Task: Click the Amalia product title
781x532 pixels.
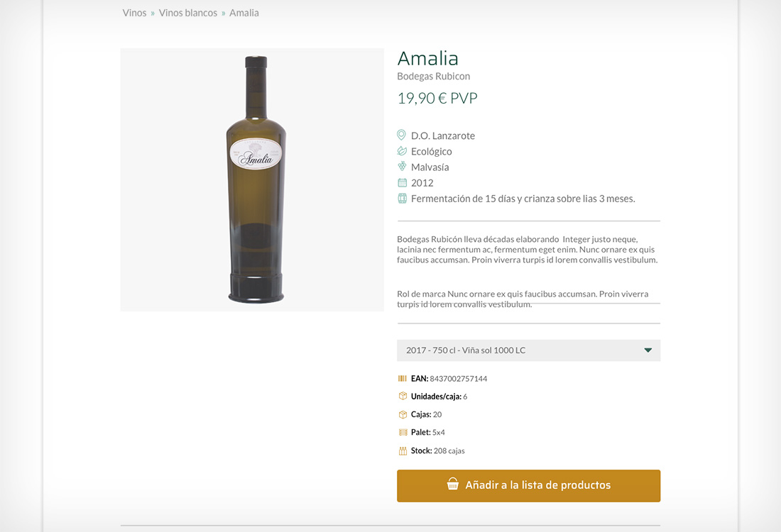Action: [x=427, y=58]
